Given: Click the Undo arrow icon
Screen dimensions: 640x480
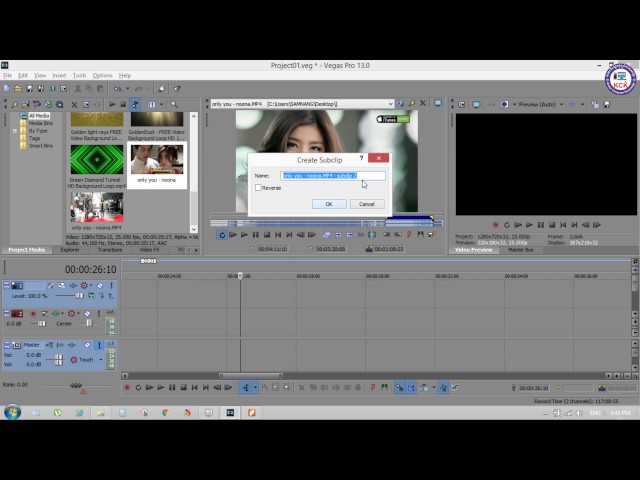Looking at the screenshot, I should coord(118,89).
